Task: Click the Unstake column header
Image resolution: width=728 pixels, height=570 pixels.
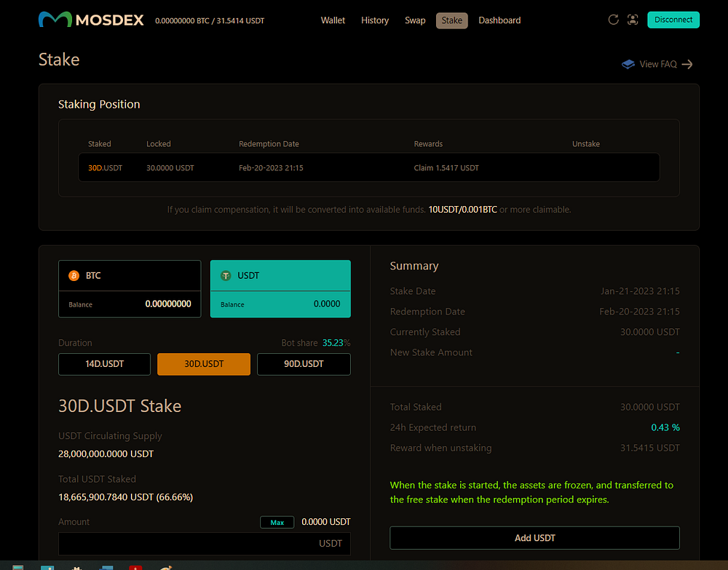Action: (585, 144)
